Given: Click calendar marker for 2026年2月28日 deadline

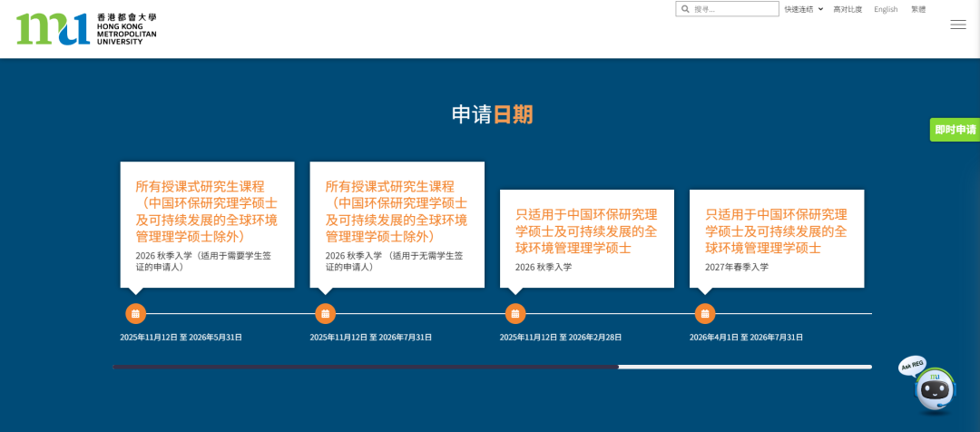Looking at the screenshot, I should [x=515, y=313].
